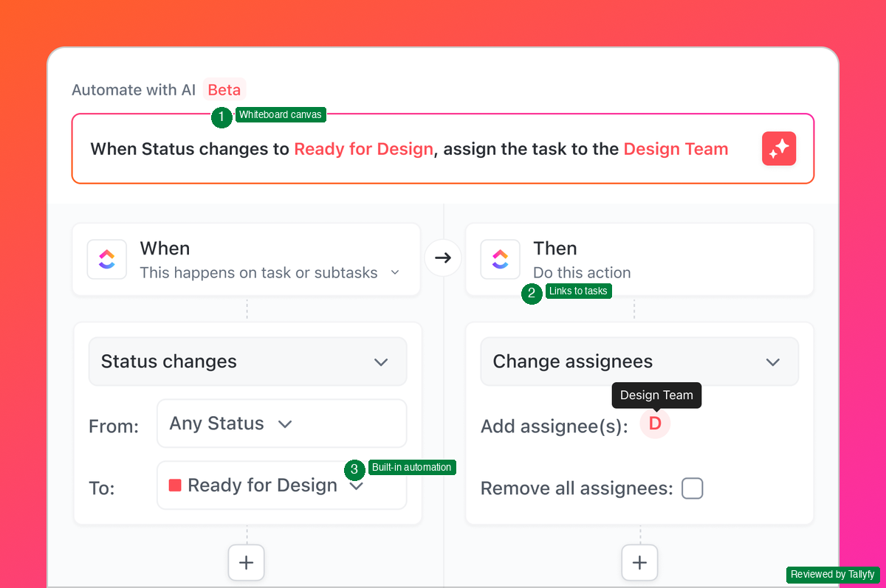Click the plus icon below the When column
The image size is (886, 588).
click(246, 562)
